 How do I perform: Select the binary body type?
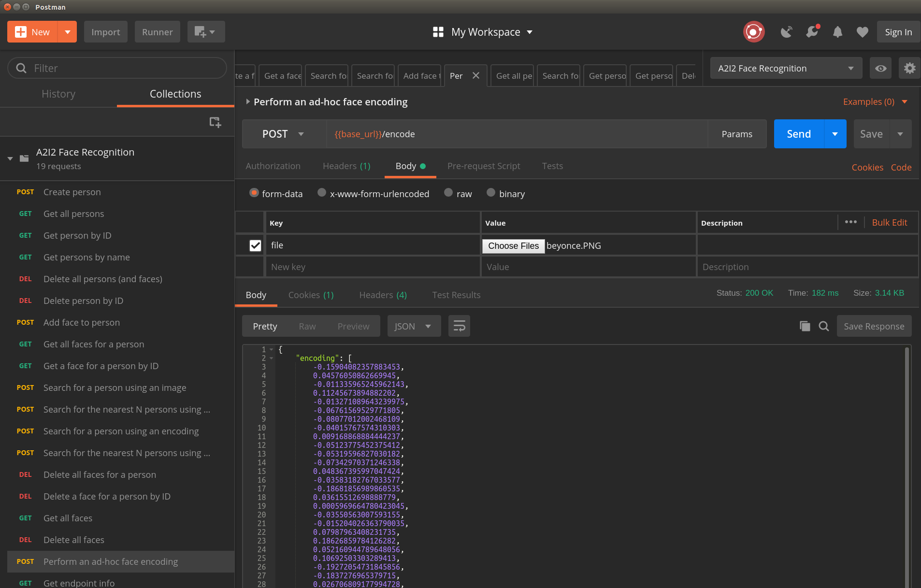click(x=491, y=193)
